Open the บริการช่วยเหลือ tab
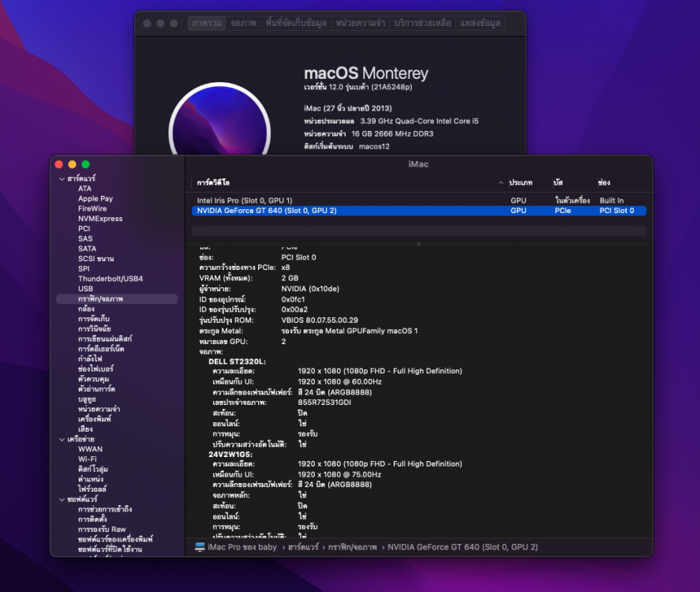 (x=422, y=23)
